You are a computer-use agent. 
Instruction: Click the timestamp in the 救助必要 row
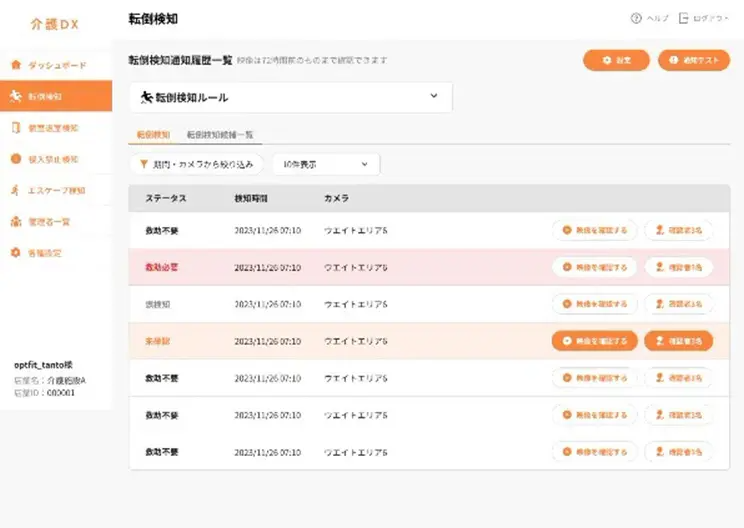click(x=268, y=268)
